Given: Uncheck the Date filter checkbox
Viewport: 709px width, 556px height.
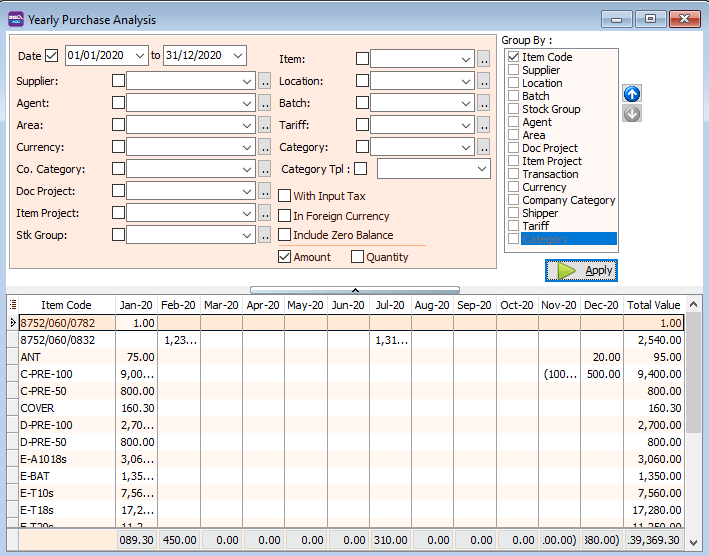Looking at the screenshot, I should pos(53,56).
